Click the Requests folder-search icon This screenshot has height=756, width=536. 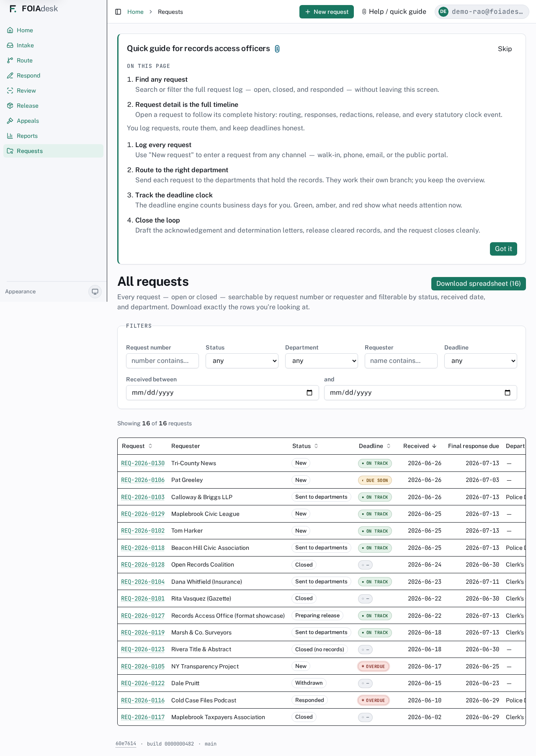(x=10, y=151)
